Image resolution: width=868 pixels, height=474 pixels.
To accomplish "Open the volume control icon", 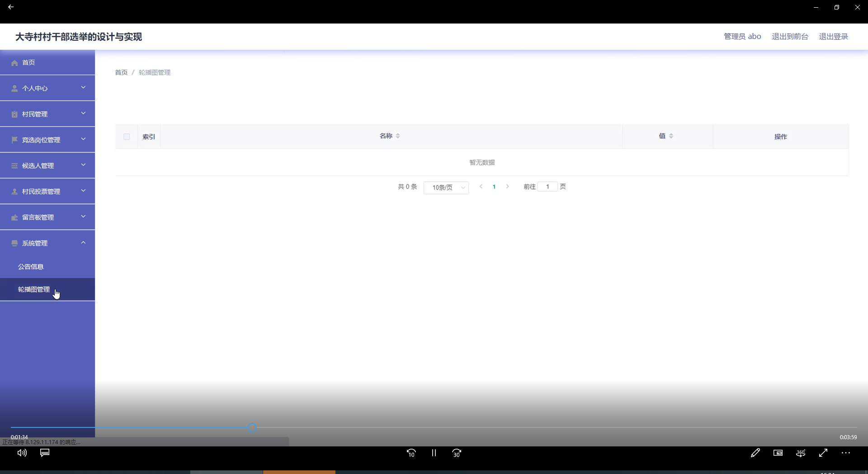I will pyautogui.click(x=22, y=453).
